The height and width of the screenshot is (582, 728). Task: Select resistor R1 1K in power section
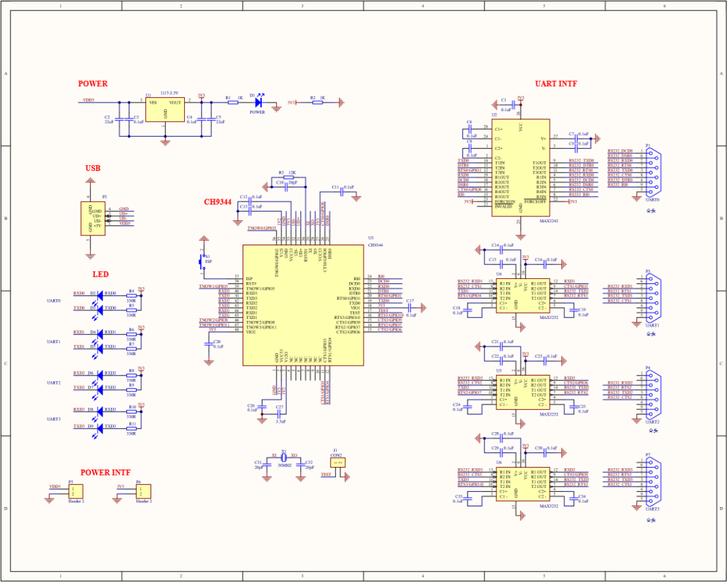(x=233, y=102)
